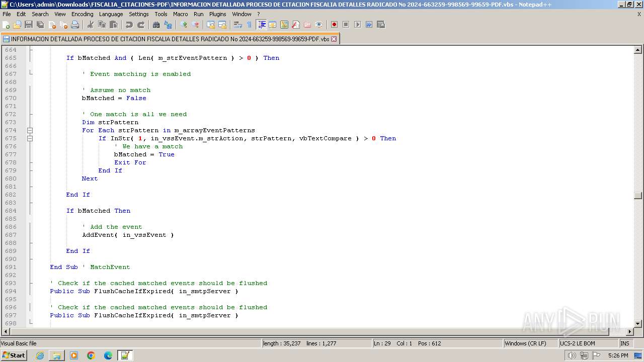Screen dimensions: 644x362
Task: Open the Encoding menu
Action: tap(83, 14)
